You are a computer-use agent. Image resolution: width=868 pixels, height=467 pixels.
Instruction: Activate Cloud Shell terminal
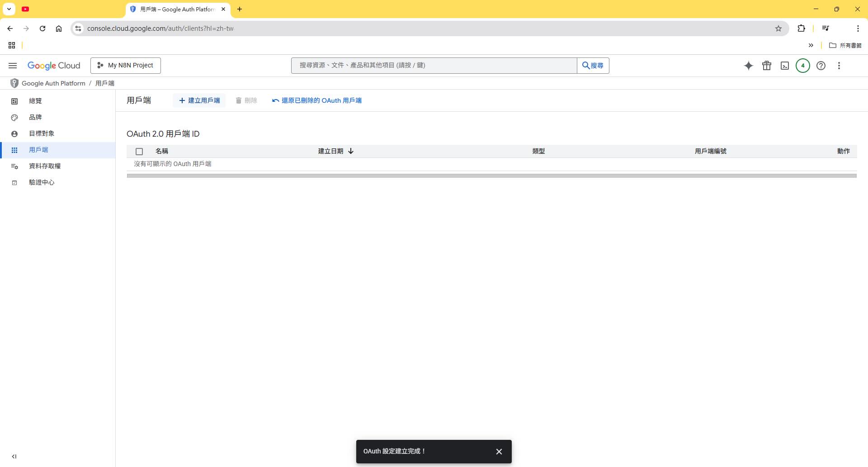[784, 65]
